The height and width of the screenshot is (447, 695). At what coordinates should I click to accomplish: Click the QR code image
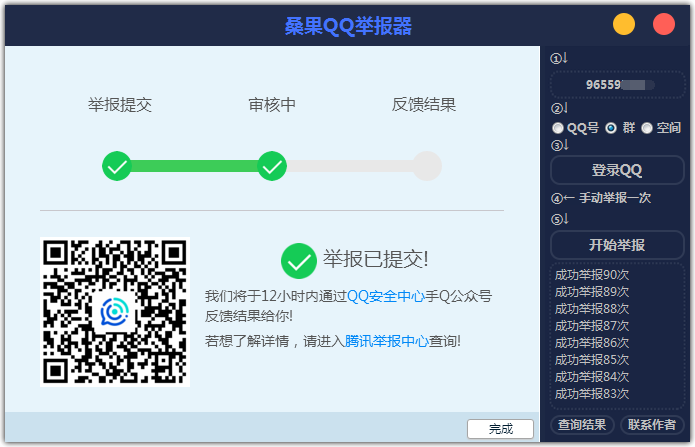click(115, 312)
